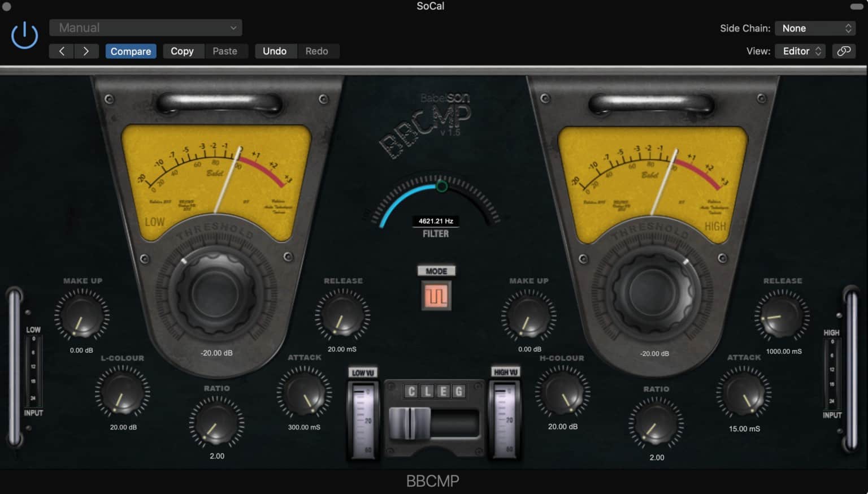Go to the previous preset arrow
The width and height of the screenshot is (868, 494).
[62, 51]
